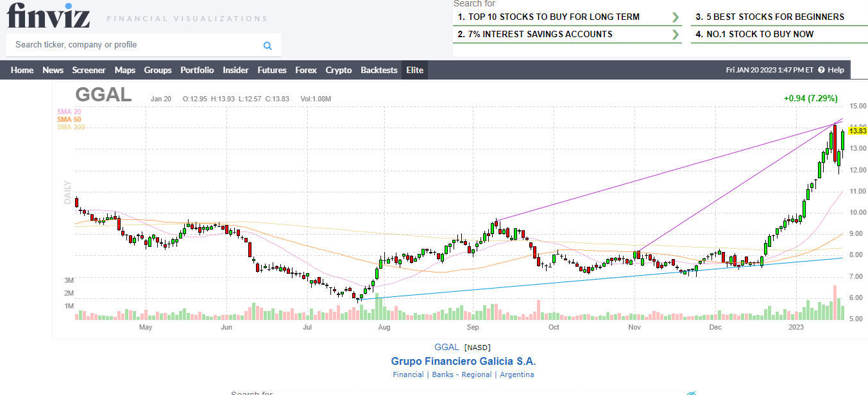The image size is (868, 395).
Task: Open the Elite tab
Action: [415, 70]
